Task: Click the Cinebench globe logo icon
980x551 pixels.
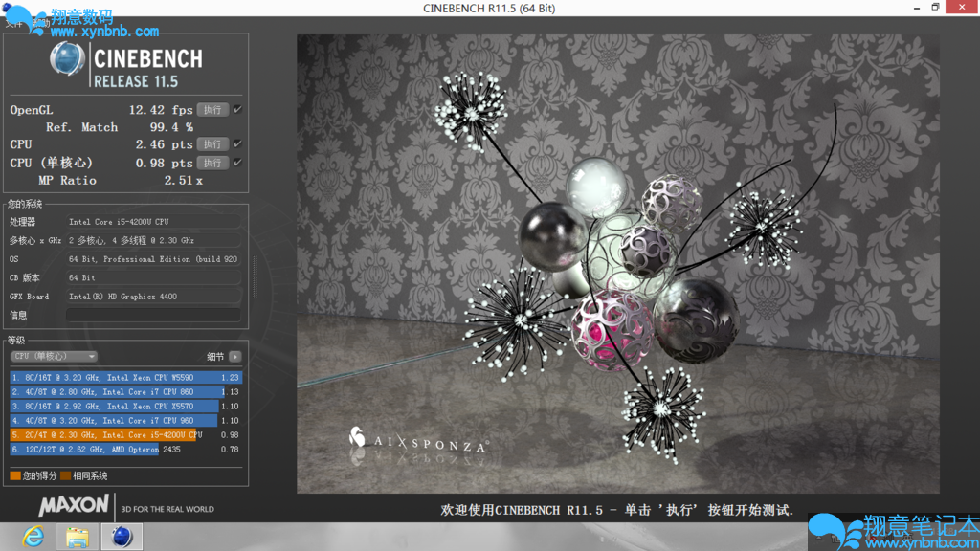Action: (67, 60)
